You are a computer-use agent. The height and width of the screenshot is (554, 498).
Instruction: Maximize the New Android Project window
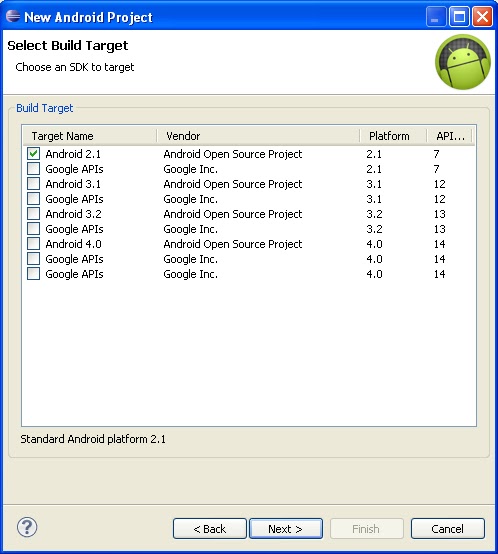[459, 17]
